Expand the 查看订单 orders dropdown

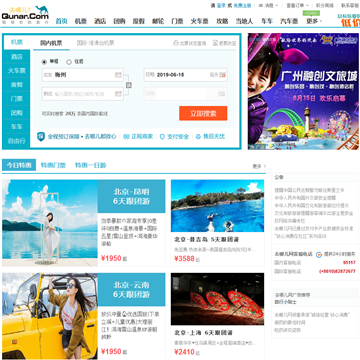point(297,5)
